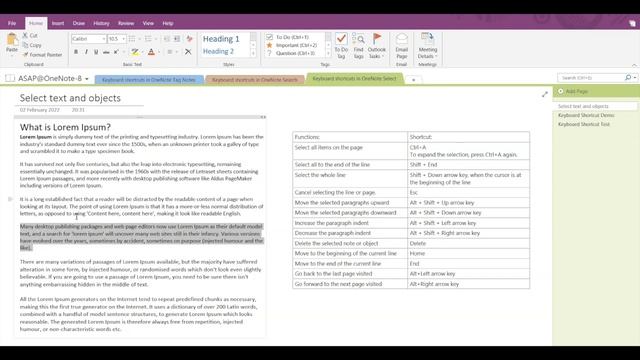
Task: Collapse the ribbon with the chevron
Action: pyautogui.click(x=634, y=65)
